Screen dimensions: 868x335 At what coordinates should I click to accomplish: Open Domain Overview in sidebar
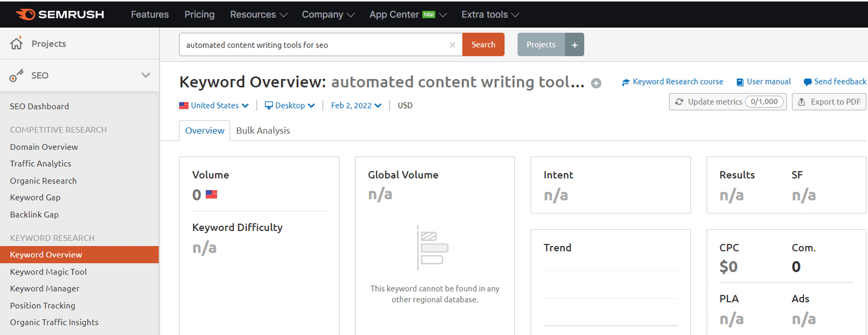click(x=44, y=147)
